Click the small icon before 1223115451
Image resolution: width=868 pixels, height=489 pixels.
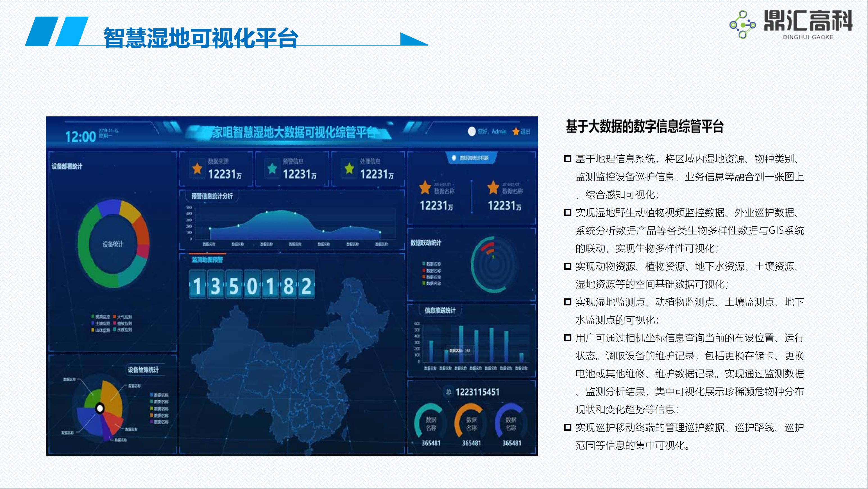448,392
